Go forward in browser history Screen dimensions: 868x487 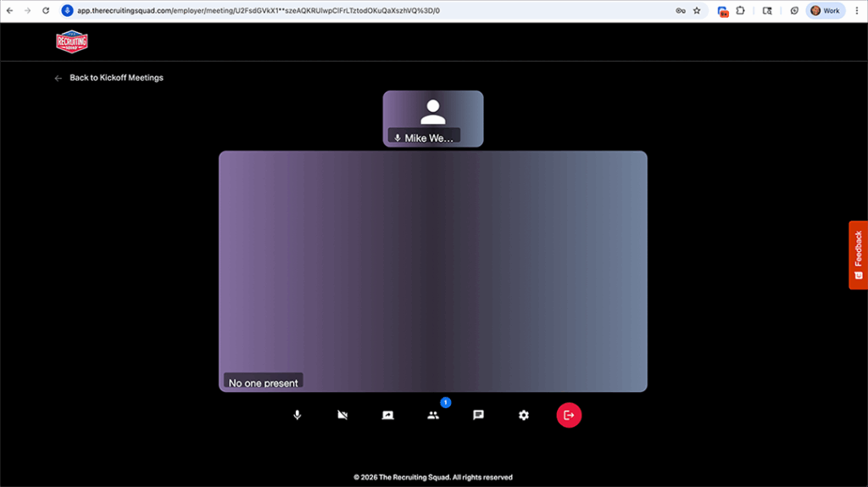pyautogui.click(x=28, y=10)
